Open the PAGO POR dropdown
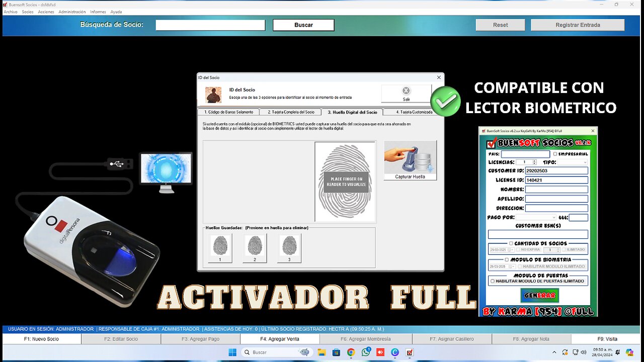This screenshot has width=644, height=362. [x=536, y=218]
